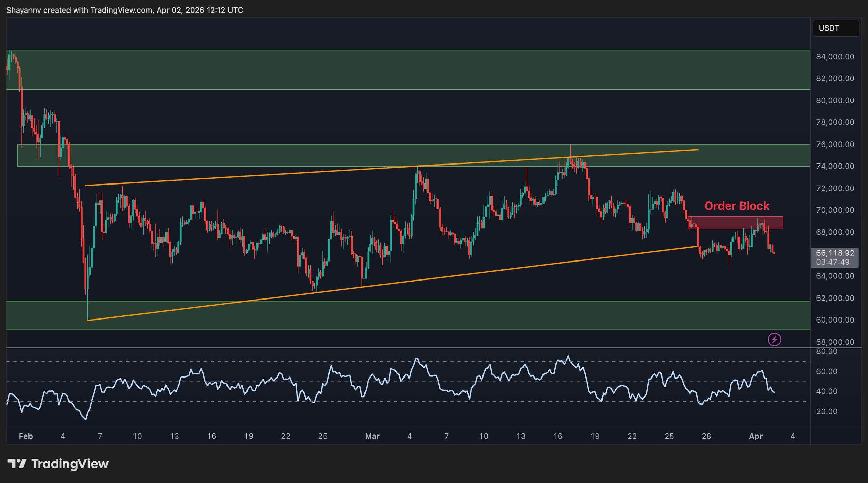The width and height of the screenshot is (868, 483).
Task: Click the Shayannv TradingView.com attribution text
Action: [124, 10]
